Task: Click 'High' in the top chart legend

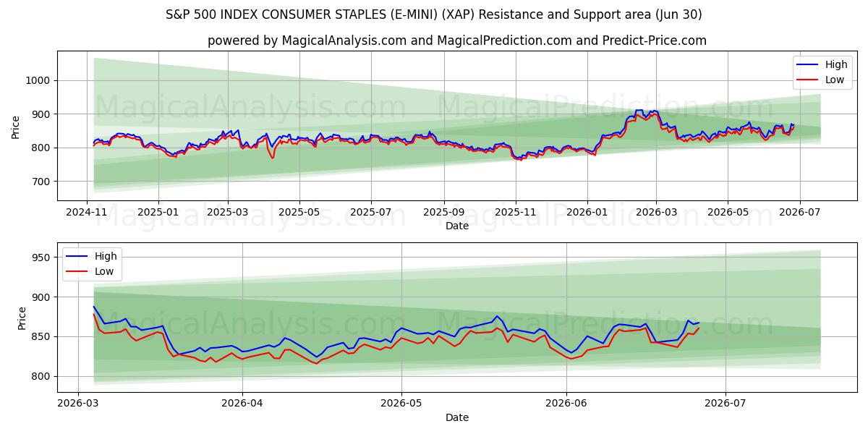Action: tap(835, 64)
